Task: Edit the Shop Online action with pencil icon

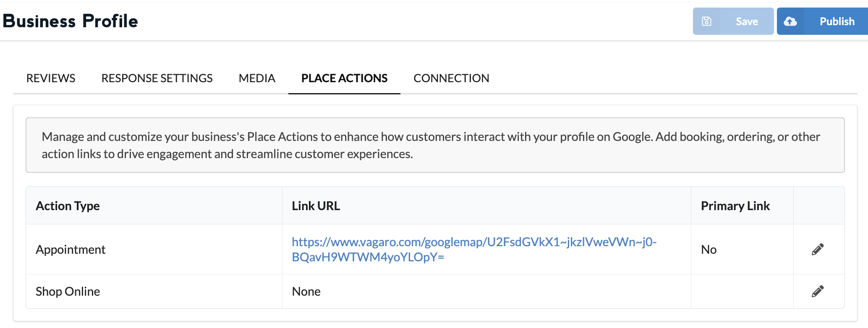Action: coord(818,291)
